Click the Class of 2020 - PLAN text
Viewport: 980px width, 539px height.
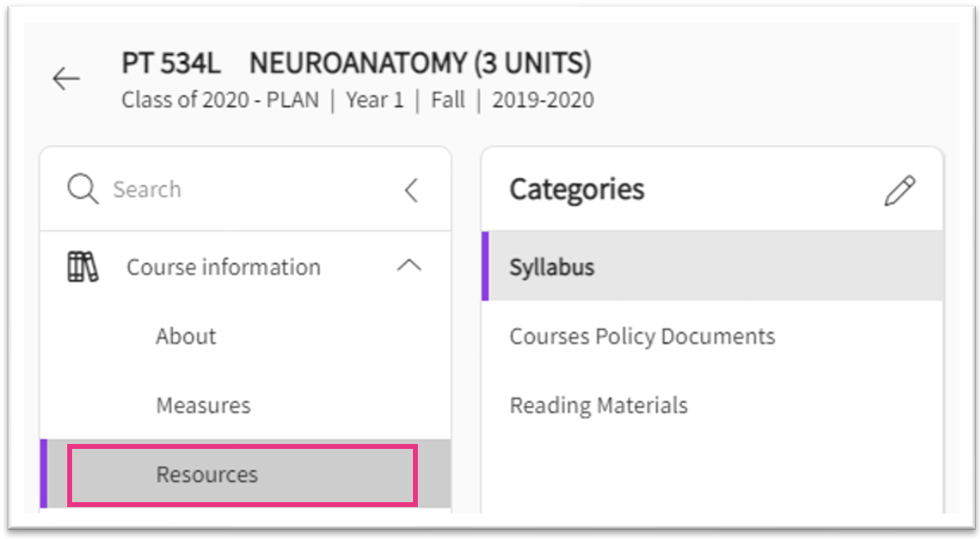pyautogui.click(x=220, y=101)
